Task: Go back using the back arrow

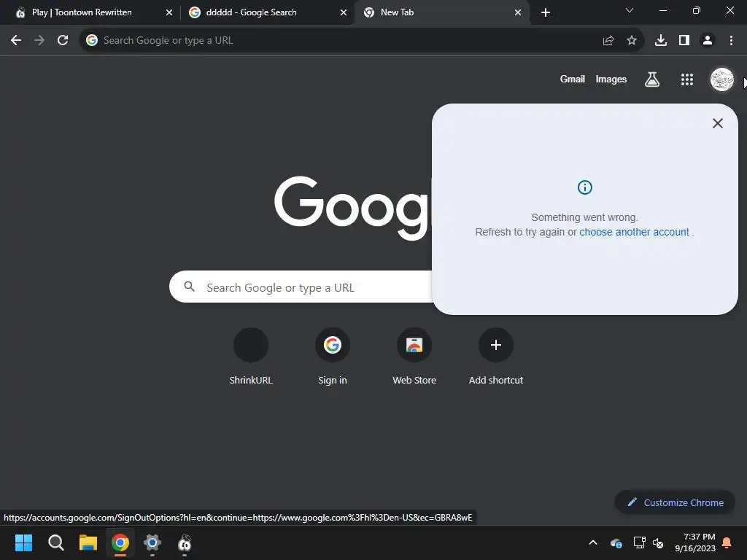Action: (x=16, y=41)
